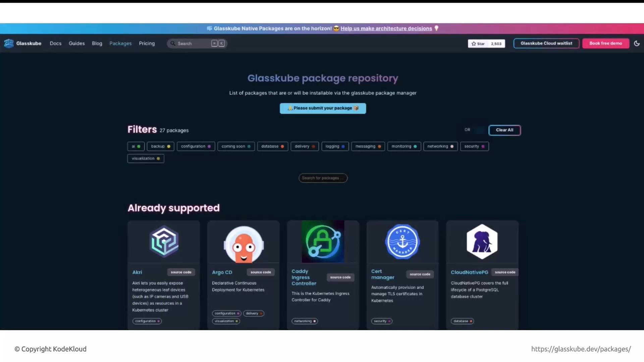Focus the navbar Search field

click(x=197, y=43)
